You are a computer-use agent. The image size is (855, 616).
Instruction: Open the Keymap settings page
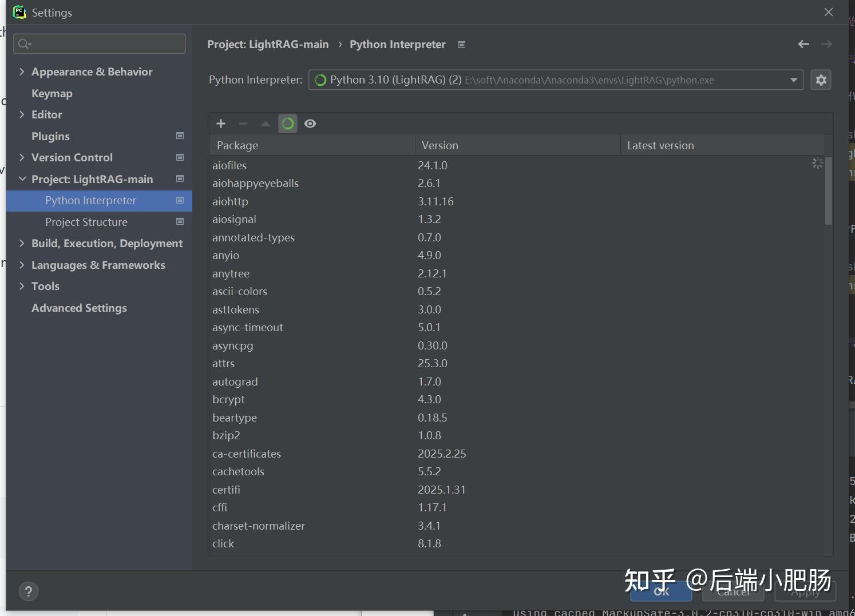[x=52, y=93]
